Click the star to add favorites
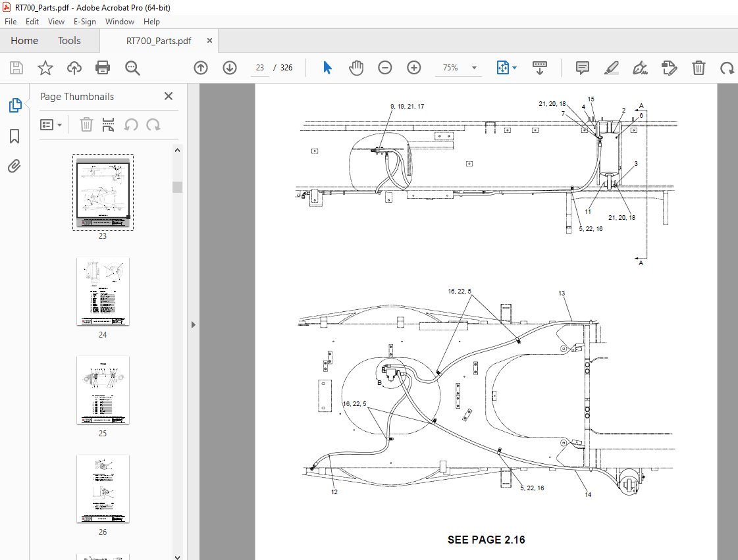738x560 pixels. pyautogui.click(x=45, y=68)
